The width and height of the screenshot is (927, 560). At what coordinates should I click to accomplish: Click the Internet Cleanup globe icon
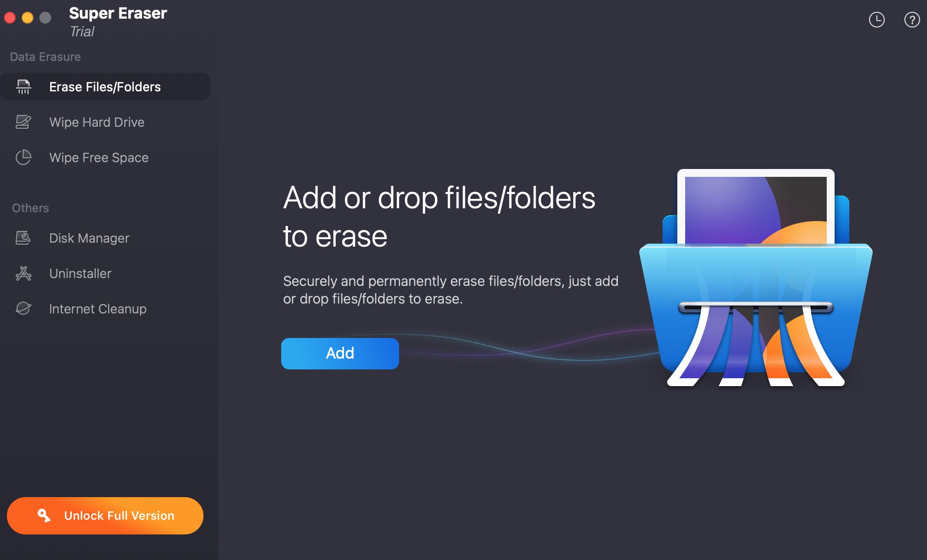point(23,308)
